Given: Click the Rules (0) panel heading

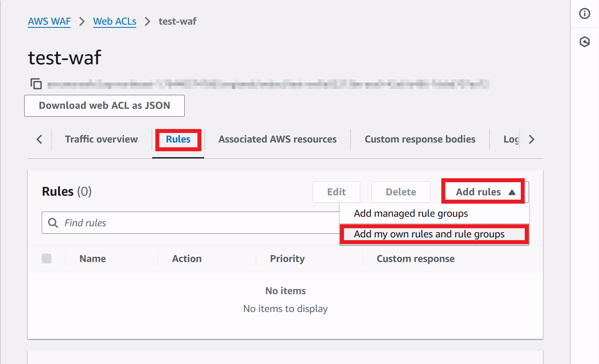Looking at the screenshot, I should [67, 192].
